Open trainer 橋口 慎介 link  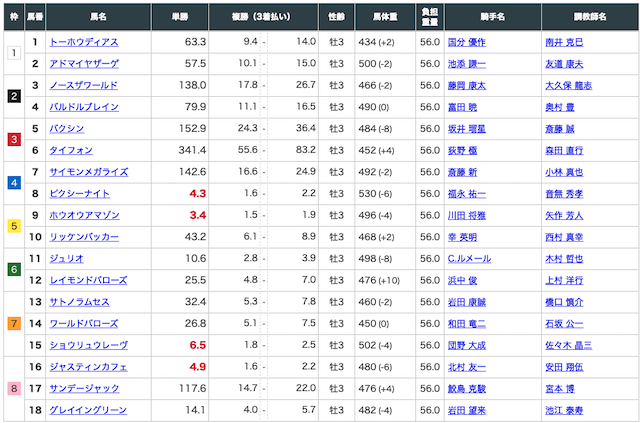pyautogui.click(x=564, y=302)
